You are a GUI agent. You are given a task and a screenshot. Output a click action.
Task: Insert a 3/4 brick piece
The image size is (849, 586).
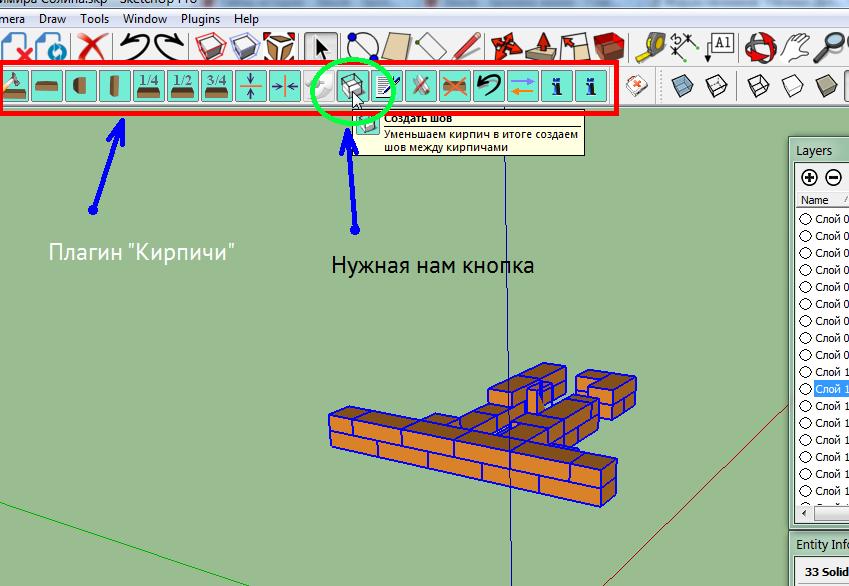(x=216, y=86)
